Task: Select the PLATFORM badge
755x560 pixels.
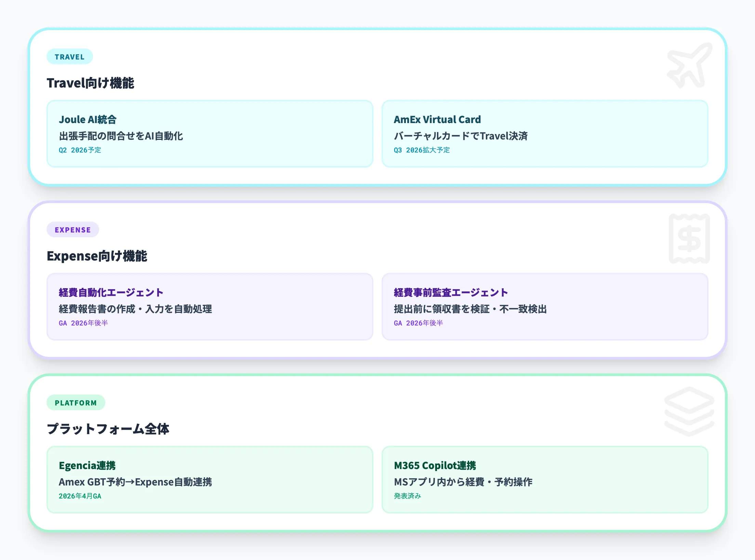Action: [x=76, y=403]
